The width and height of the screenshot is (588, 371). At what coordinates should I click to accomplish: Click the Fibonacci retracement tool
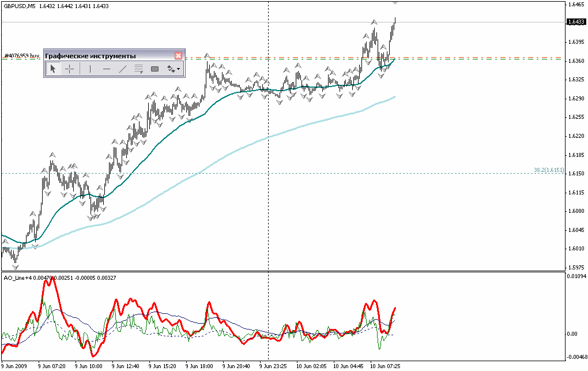[x=138, y=69]
